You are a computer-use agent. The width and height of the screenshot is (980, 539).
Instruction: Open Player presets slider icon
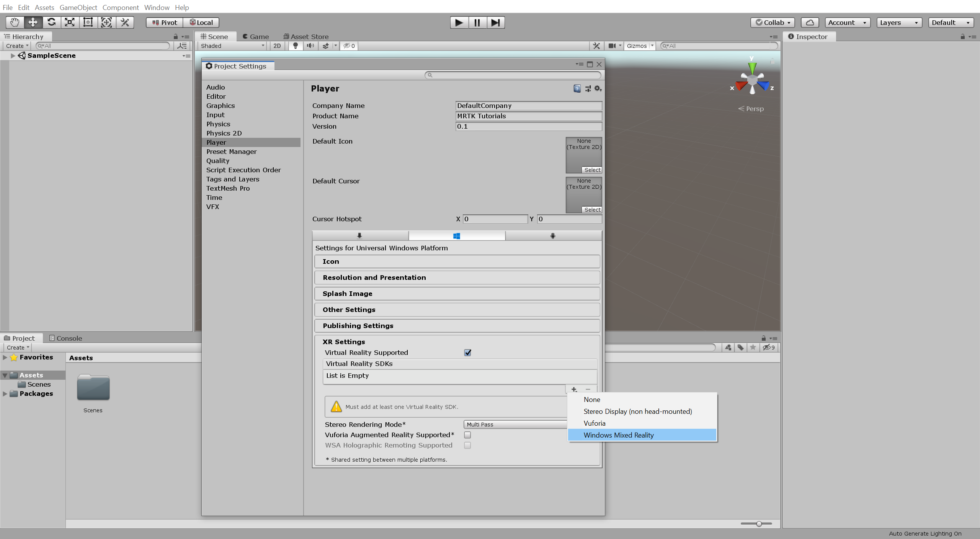[x=588, y=89]
